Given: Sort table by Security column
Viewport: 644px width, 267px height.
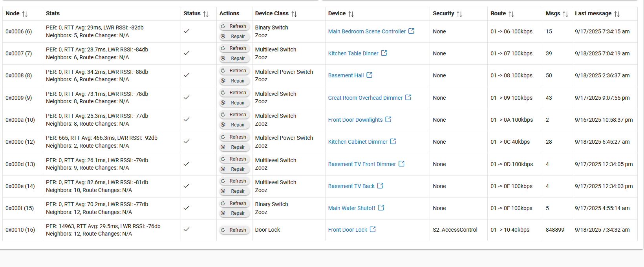Looking at the screenshot, I should point(459,14).
